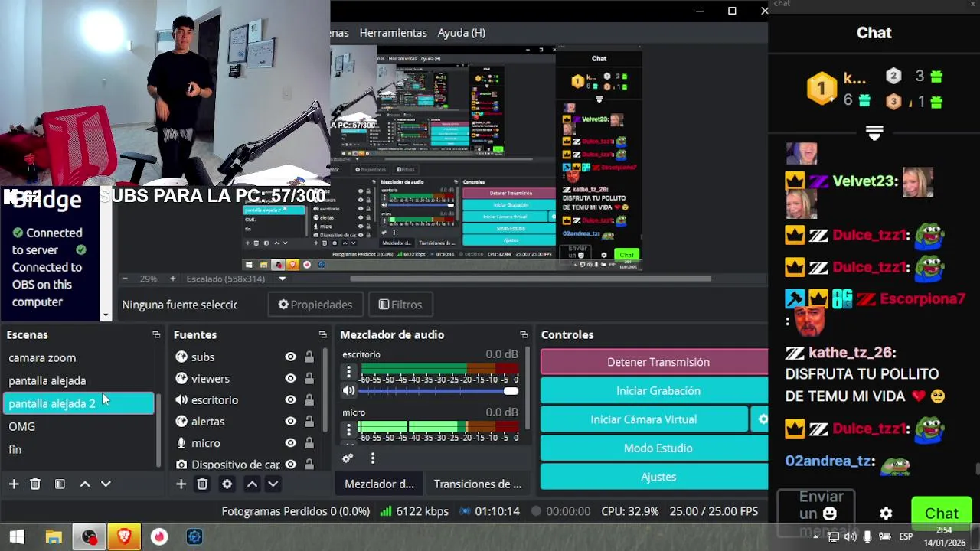The width and height of the screenshot is (980, 551).
Task: Open Ajustes button in Controles
Action: pyautogui.click(x=655, y=477)
